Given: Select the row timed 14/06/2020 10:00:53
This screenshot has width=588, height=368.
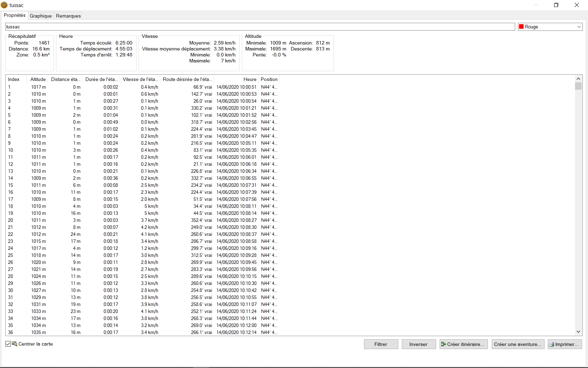Looking at the screenshot, I should point(142,94).
